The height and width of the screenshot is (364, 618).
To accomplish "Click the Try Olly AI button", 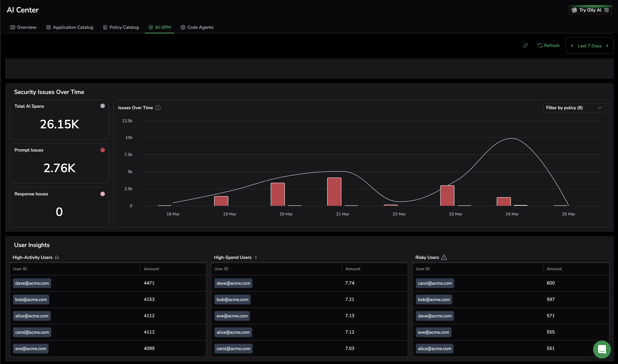I will click(590, 10).
